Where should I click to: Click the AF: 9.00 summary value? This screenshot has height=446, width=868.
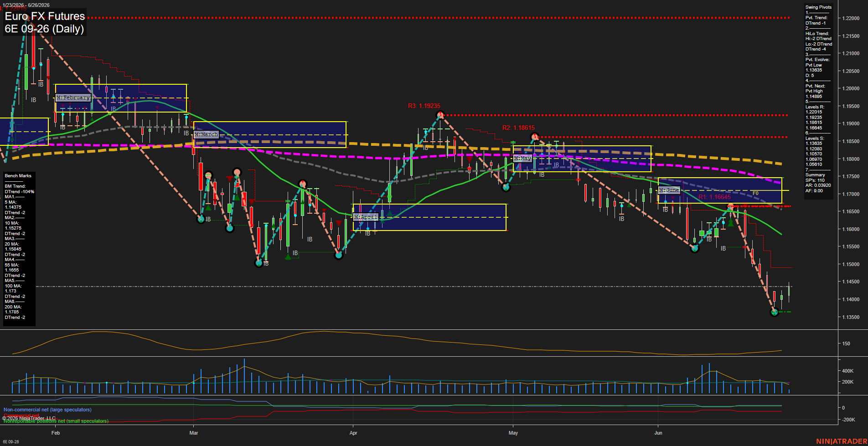[814, 191]
